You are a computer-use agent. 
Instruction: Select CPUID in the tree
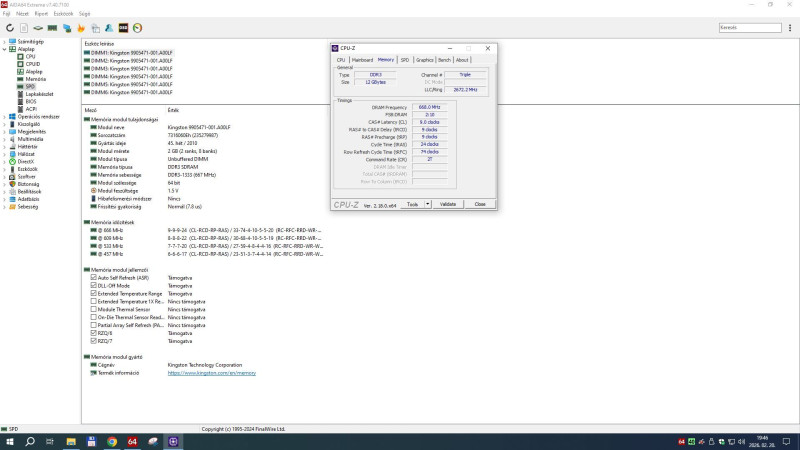click(32, 64)
